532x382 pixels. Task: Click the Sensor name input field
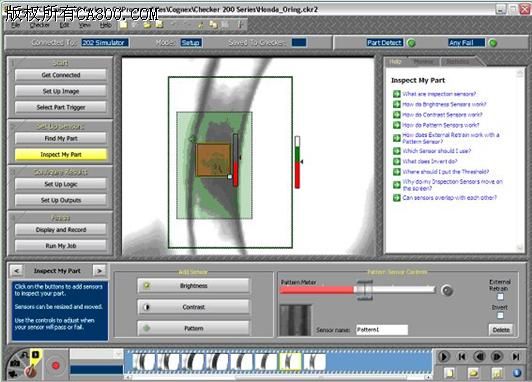pos(382,329)
